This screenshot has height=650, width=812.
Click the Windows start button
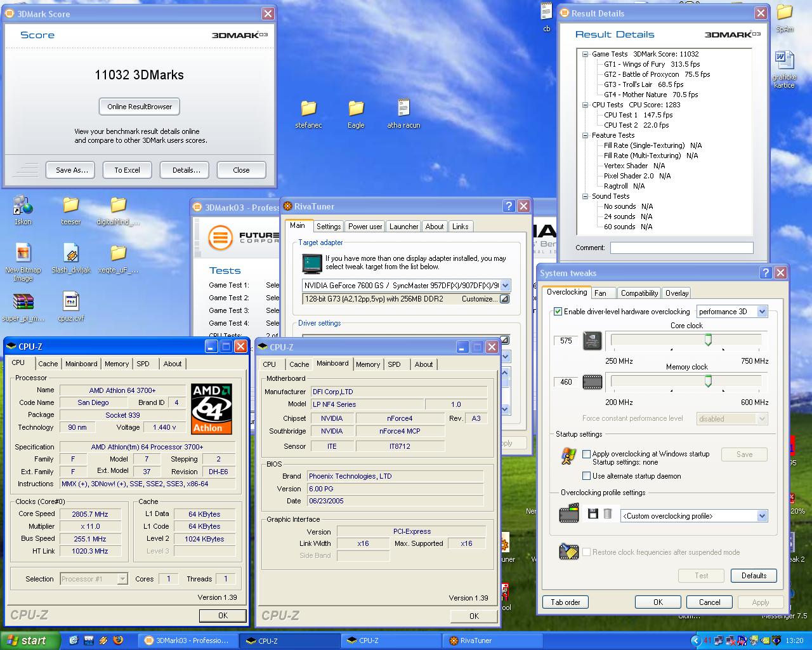(x=30, y=640)
